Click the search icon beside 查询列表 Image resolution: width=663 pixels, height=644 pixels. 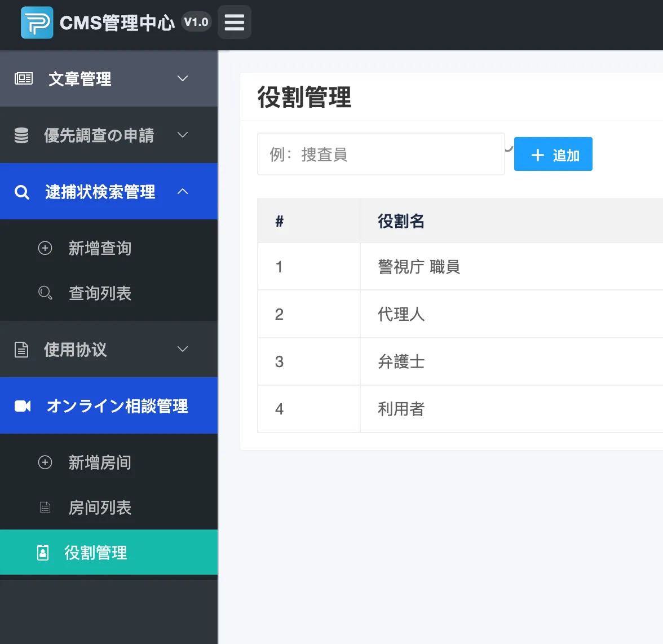point(45,293)
